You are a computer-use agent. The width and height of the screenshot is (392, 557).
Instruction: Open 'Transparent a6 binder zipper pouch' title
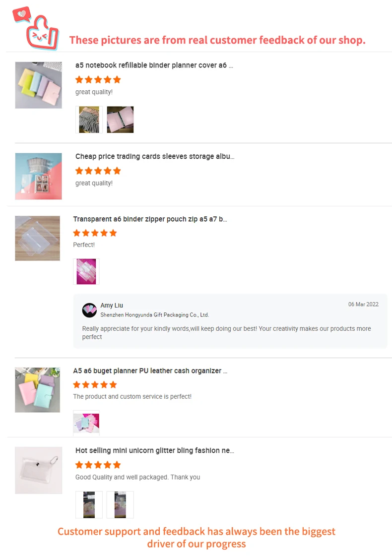click(x=150, y=219)
